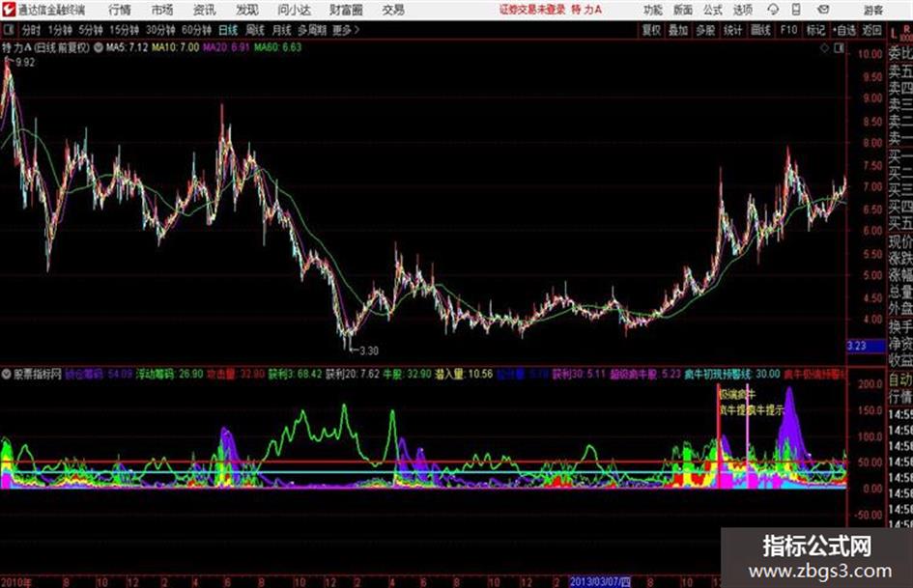Click the MA60 indicator label

click(x=277, y=47)
